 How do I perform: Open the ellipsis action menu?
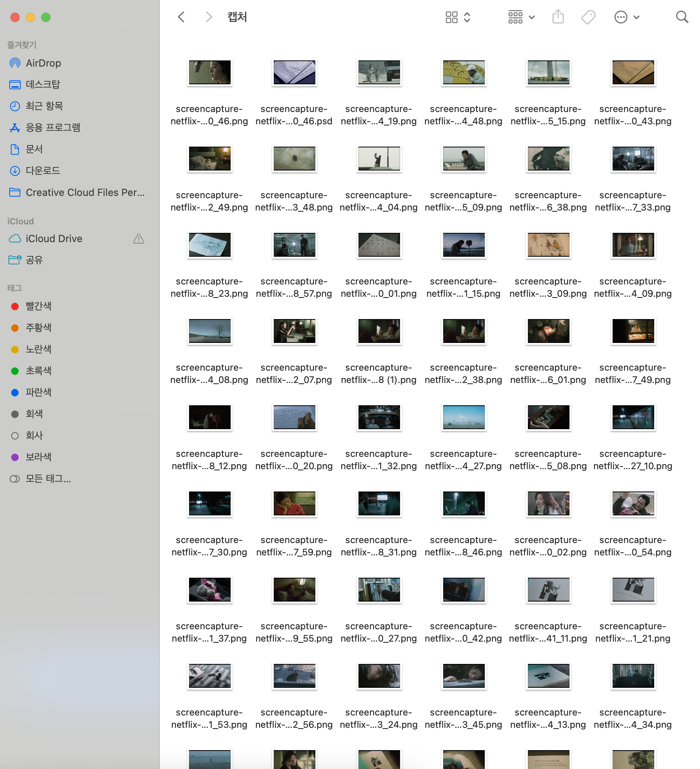click(x=621, y=17)
